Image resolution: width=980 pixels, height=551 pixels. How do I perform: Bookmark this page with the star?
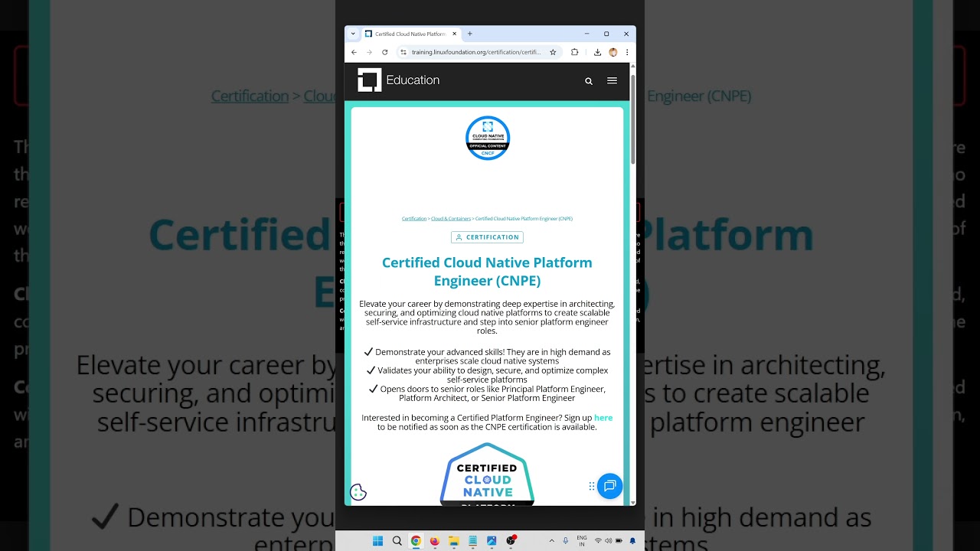click(x=553, y=52)
